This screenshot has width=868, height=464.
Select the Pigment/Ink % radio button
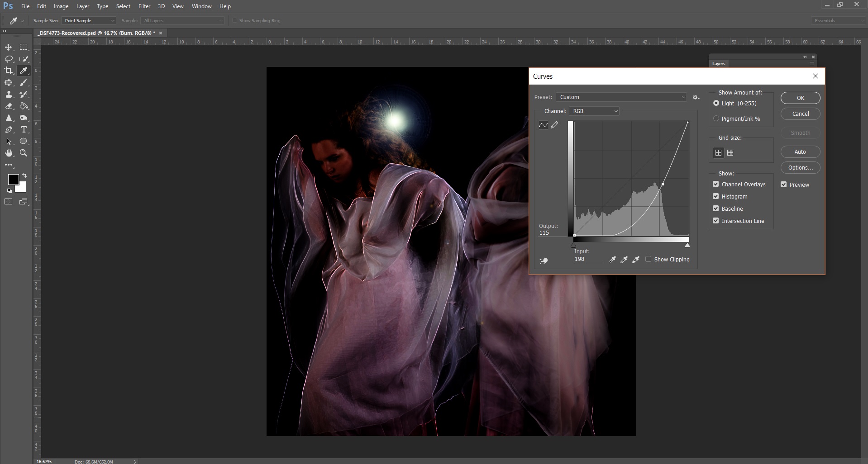pos(716,118)
